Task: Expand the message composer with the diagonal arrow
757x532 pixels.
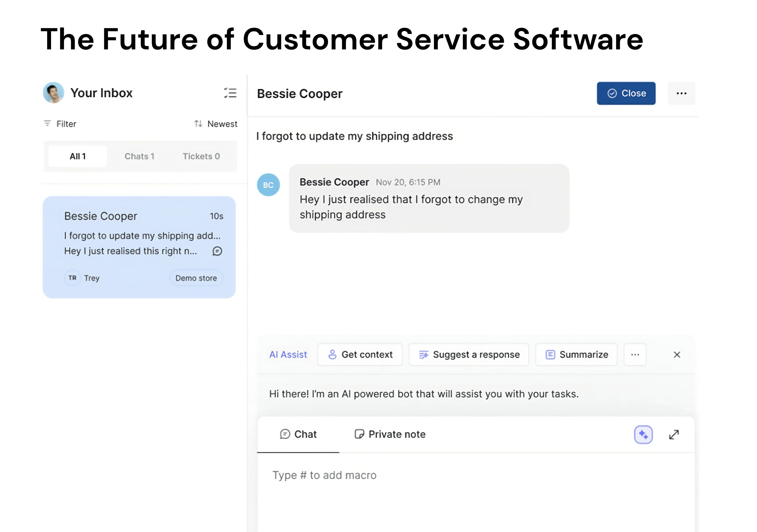Action: 674,434
